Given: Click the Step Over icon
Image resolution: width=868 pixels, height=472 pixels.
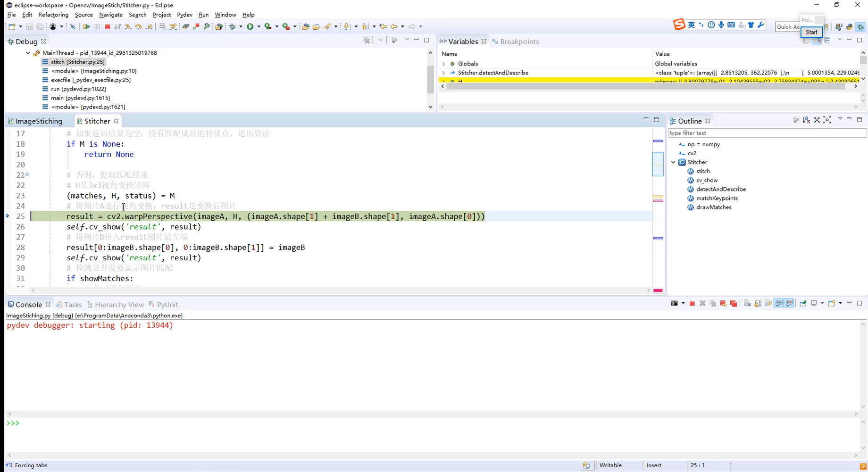Looking at the screenshot, I should pos(138,27).
